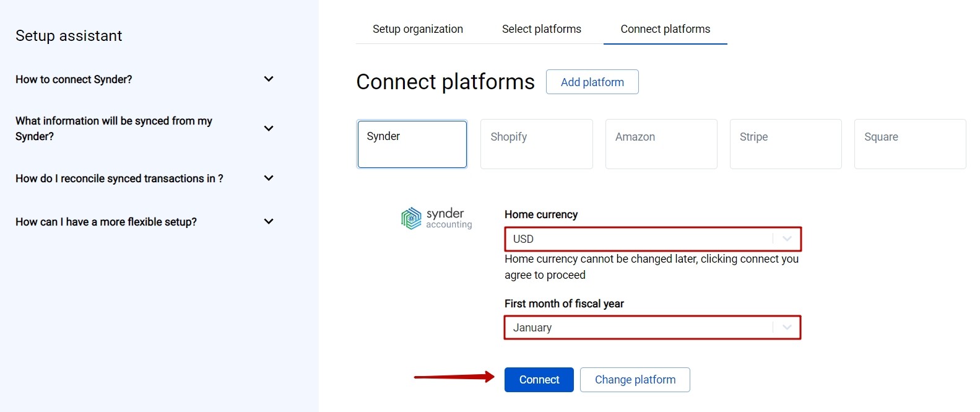Switch to the Select platforms tab
The width and height of the screenshot is (980, 412).
point(542,29)
